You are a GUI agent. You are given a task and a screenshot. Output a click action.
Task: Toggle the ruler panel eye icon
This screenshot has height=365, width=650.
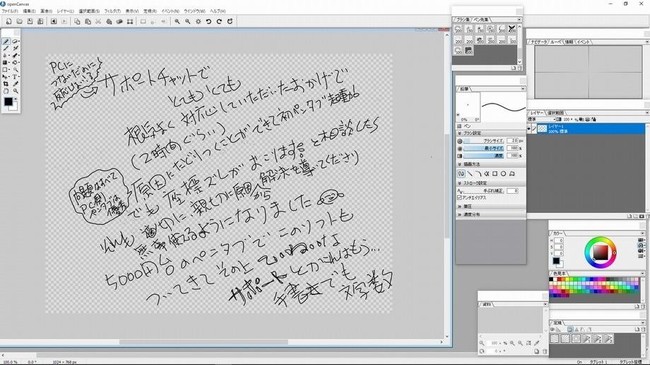553,329
